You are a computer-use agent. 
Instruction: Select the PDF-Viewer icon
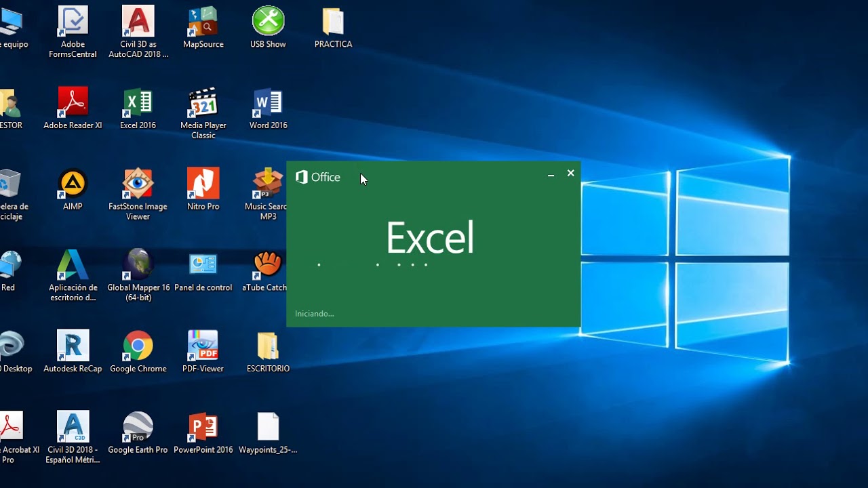point(203,352)
